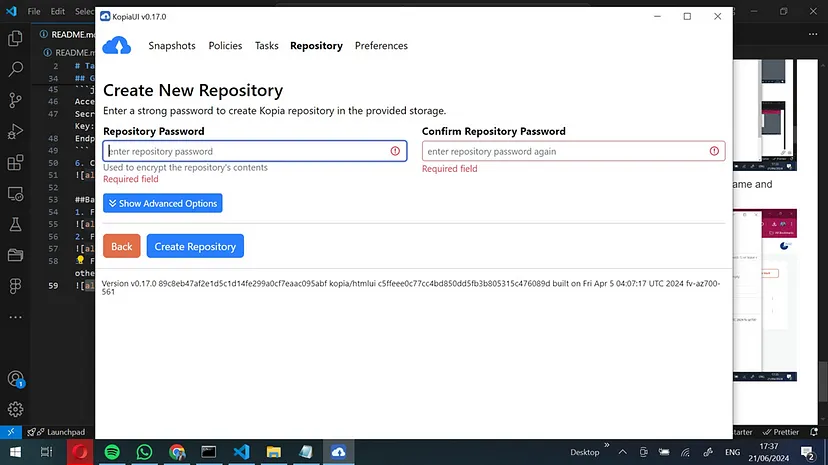Open VS Code Explorer panel icon

tap(15, 39)
